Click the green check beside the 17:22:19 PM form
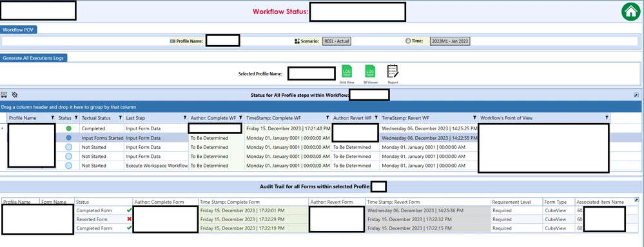Image resolution: width=644 pixels, height=247 pixels. pyautogui.click(x=130, y=228)
